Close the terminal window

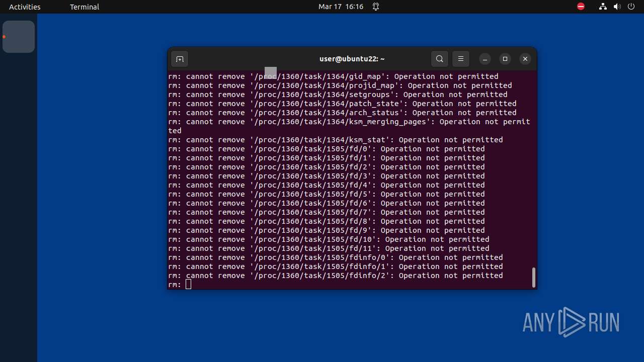(525, 59)
